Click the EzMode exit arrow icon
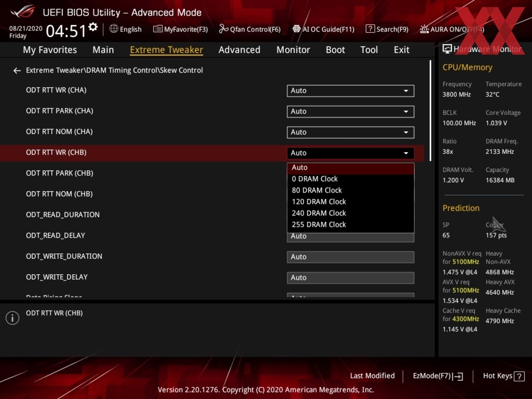 click(458, 377)
